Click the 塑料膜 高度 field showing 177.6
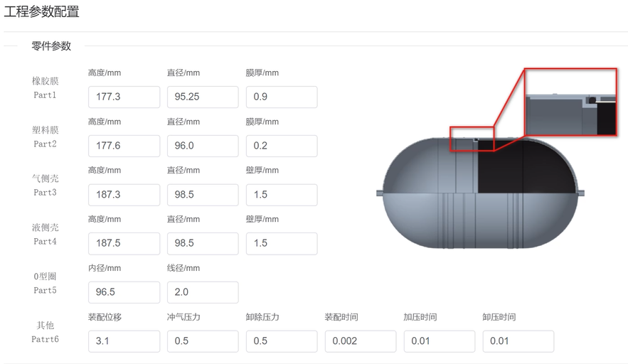This screenshot has width=628, height=364. (x=124, y=146)
